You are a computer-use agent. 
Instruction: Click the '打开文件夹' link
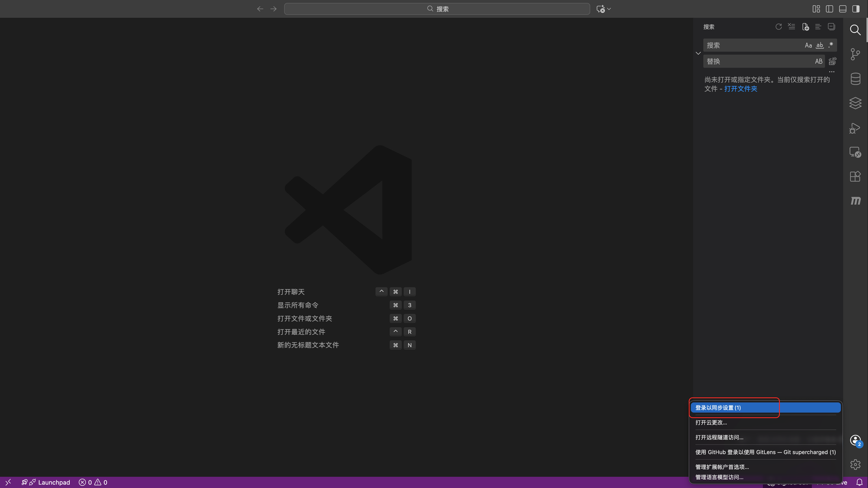740,89
